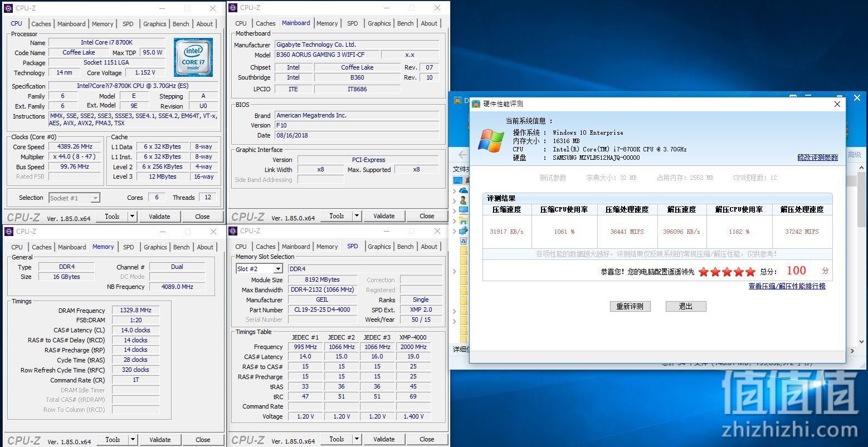Click the Intel Core i7 inside logo
The height and width of the screenshot is (447, 868).
[193, 57]
